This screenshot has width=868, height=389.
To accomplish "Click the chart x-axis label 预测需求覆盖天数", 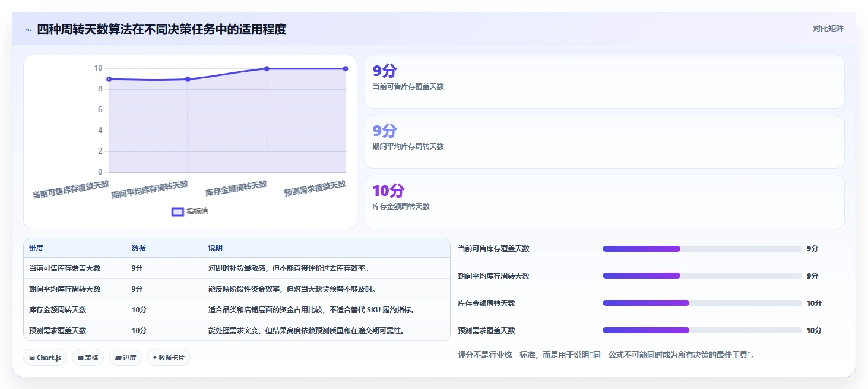I will point(315,189).
